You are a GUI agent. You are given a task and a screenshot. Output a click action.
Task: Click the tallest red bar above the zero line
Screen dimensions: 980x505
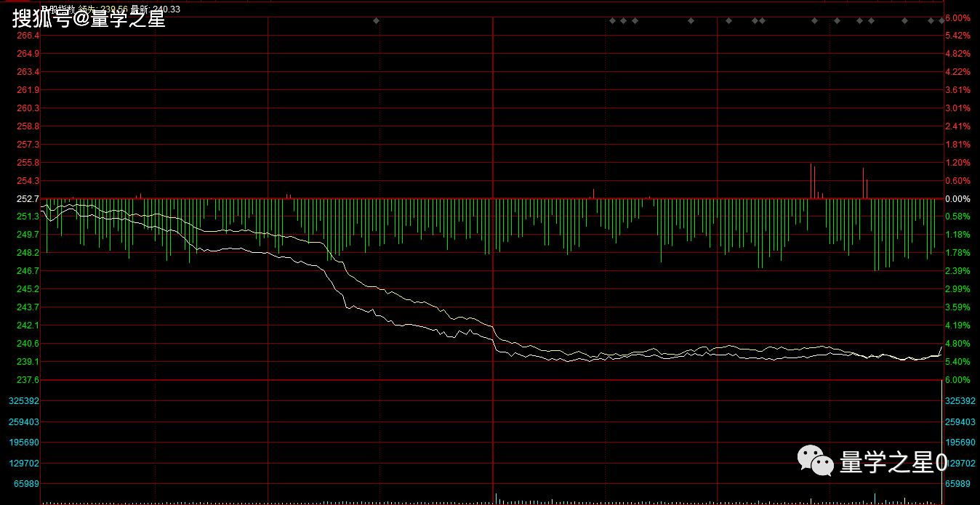[811, 180]
